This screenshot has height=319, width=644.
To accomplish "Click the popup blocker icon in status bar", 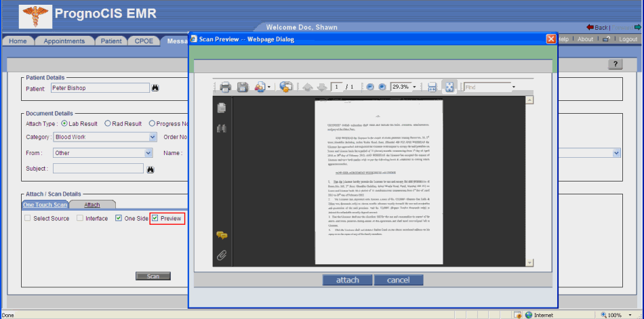I will pos(518,315).
